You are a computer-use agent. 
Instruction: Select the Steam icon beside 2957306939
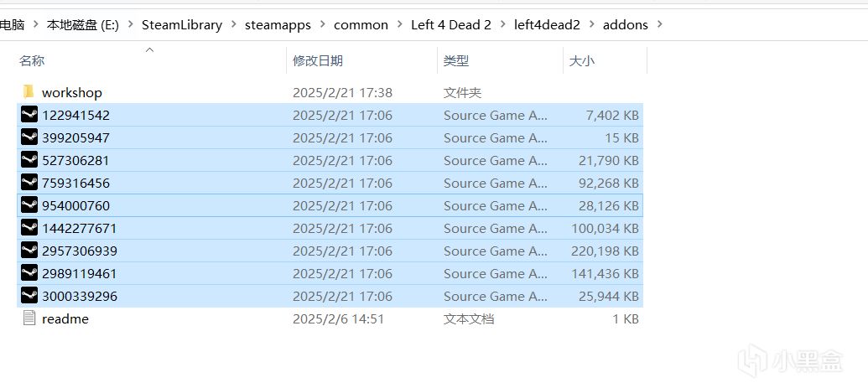(x=29, y=251)
